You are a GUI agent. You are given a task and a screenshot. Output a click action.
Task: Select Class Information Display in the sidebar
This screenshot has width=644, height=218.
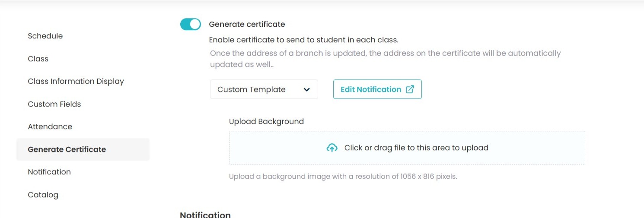pyautogui.click(x=76, y=81)
